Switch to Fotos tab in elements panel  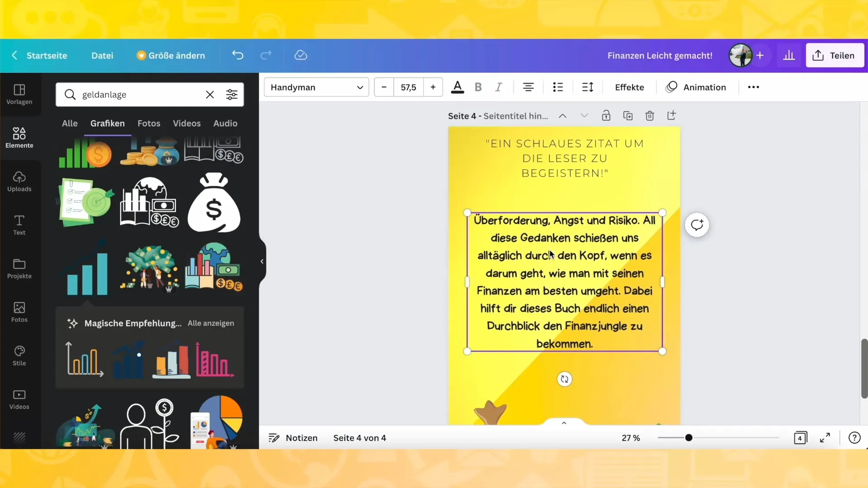[x=149, y=123]
